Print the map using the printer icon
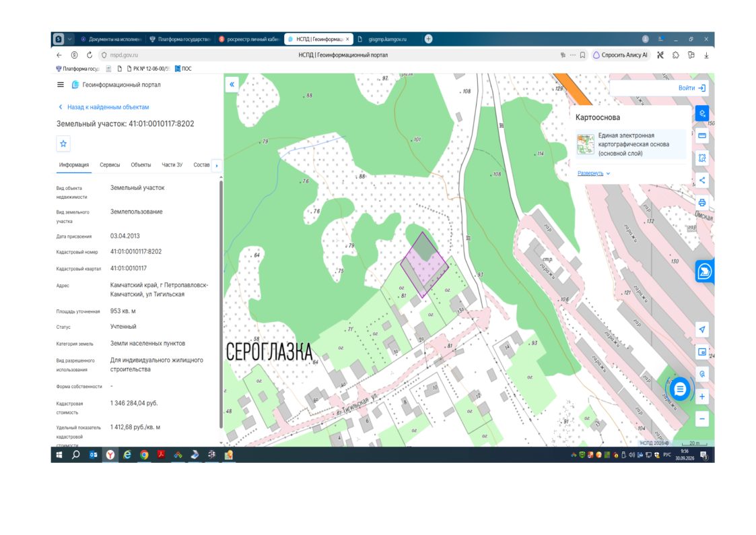756x535 pixels. point(702,203)
